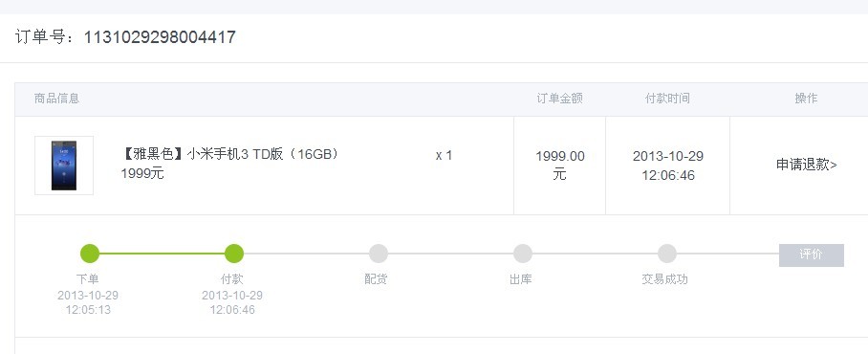Select the 付款 green progress circle

[x=233, y=254]
